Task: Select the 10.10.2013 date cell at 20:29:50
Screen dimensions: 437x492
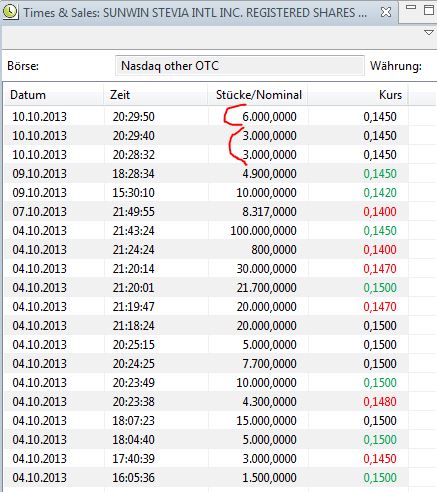Action: 39,117
